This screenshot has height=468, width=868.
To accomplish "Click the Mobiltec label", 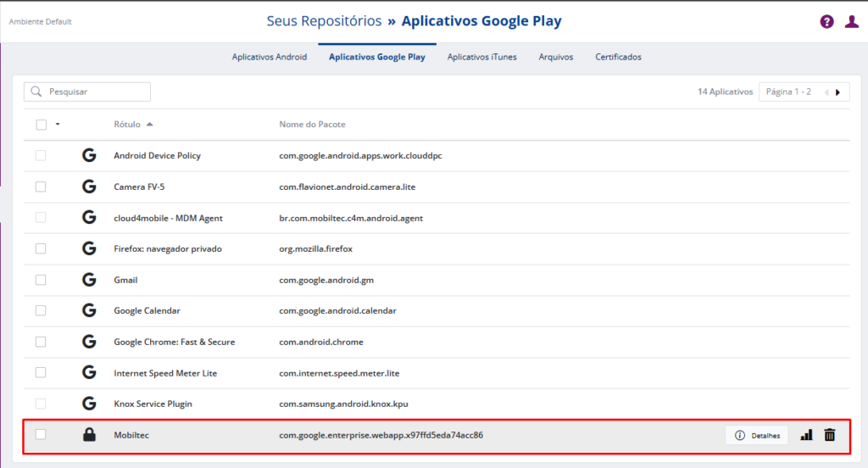I will tap(131, 435).
